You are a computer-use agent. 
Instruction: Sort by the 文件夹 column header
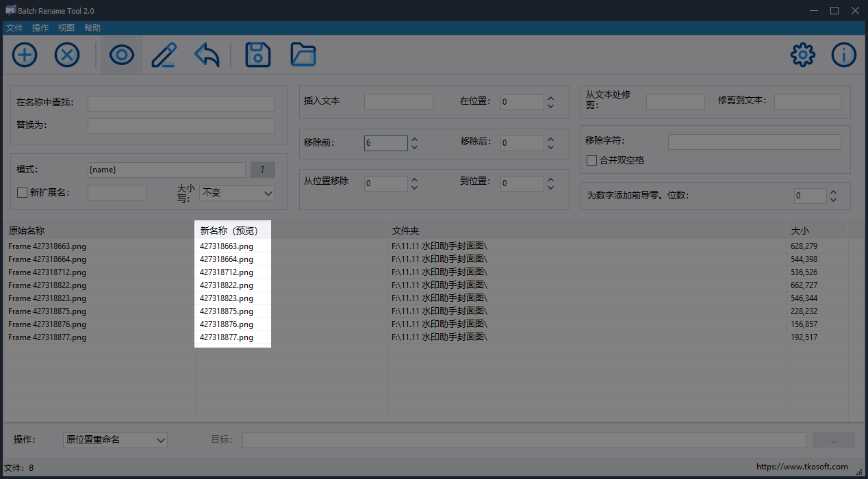(587, 231)
